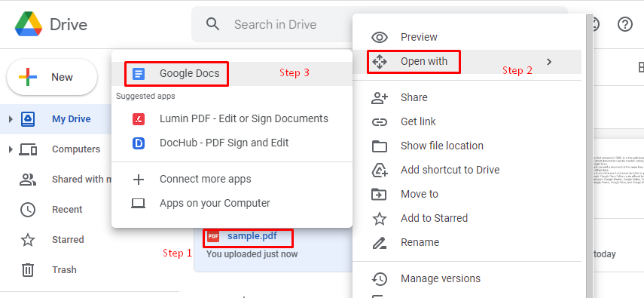This screenshot has height=298, width=644.
Task: Choose Add shortcut to Drive
Action: (467, 170)
